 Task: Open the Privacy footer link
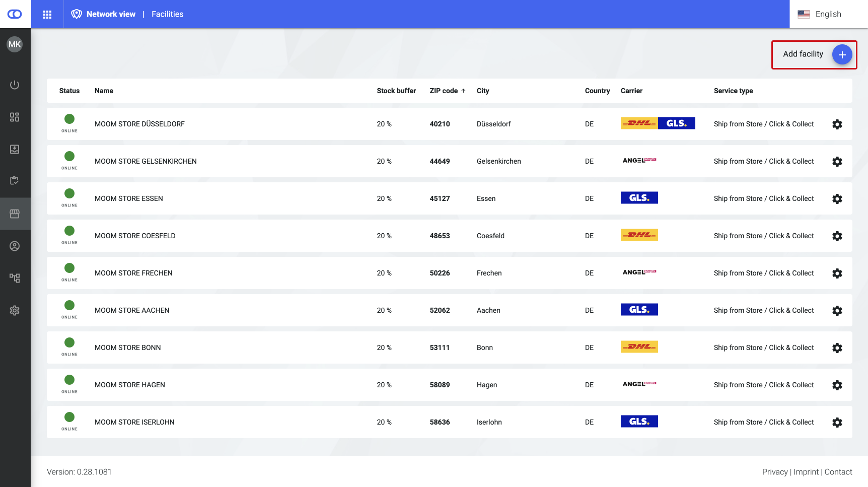coord(774,472)
